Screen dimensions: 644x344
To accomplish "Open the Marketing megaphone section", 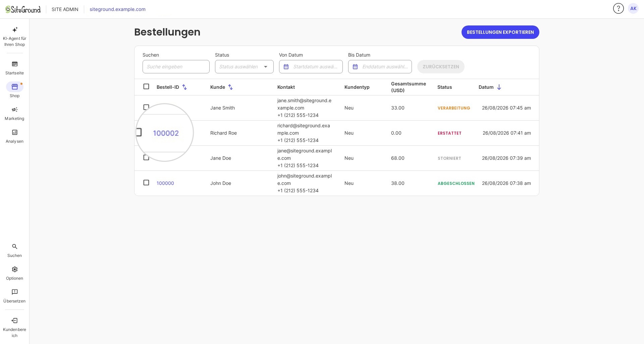I will click(x=15, y=114).
